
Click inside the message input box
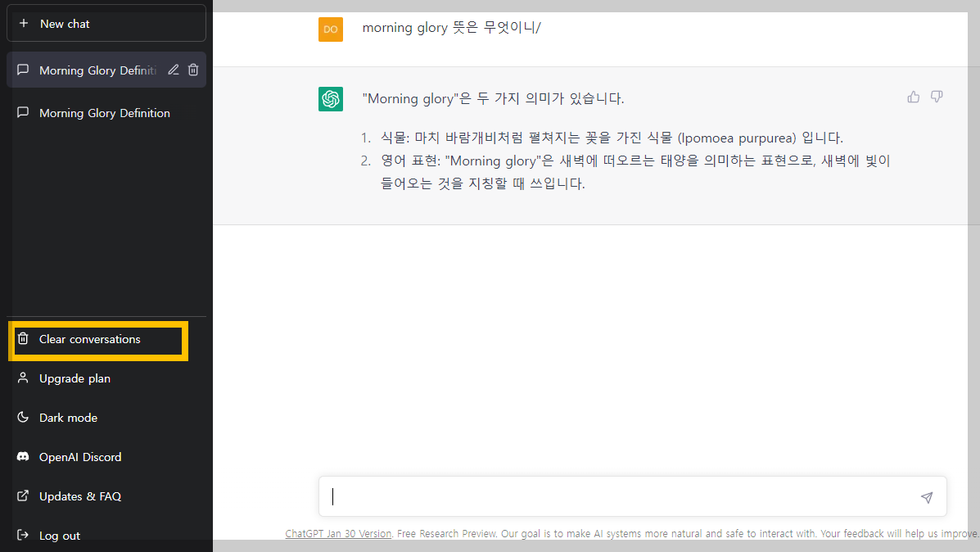point(573,496)
